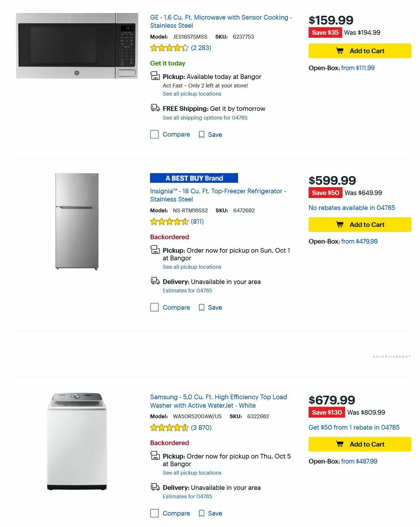420x527 pixels.
Task: Check the Compare box for the Insignia refrigerator
Action: [x=154, y=307]
